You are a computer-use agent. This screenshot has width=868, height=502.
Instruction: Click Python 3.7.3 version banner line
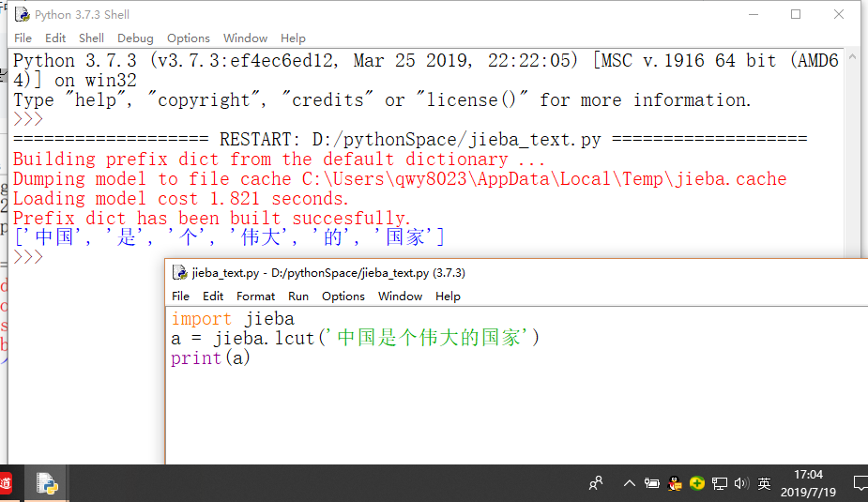[426, 70]
